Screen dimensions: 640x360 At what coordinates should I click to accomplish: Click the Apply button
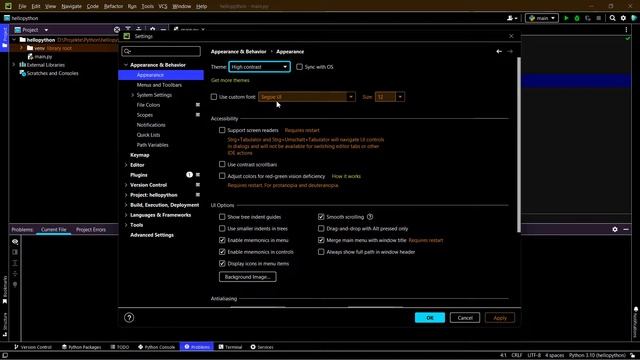[x=500, y=318]
